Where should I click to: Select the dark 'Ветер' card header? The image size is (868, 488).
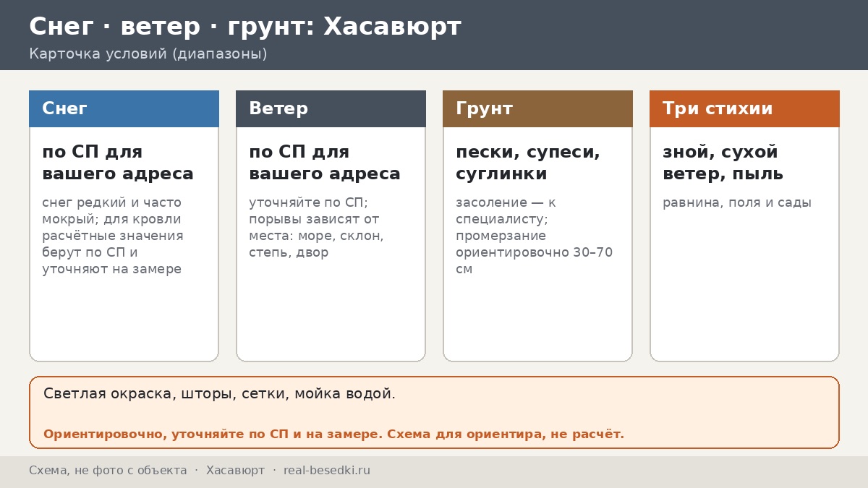(x=331, y=108)
